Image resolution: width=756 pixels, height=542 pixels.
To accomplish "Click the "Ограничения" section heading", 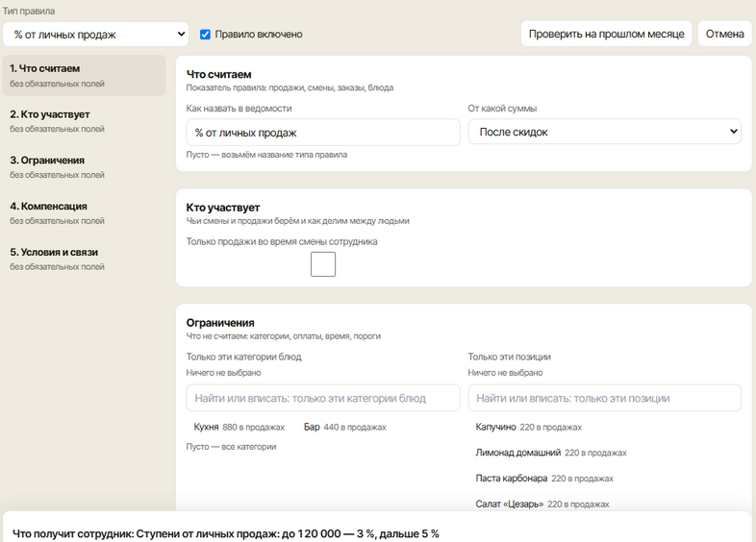I will click(x=220, y=322).
